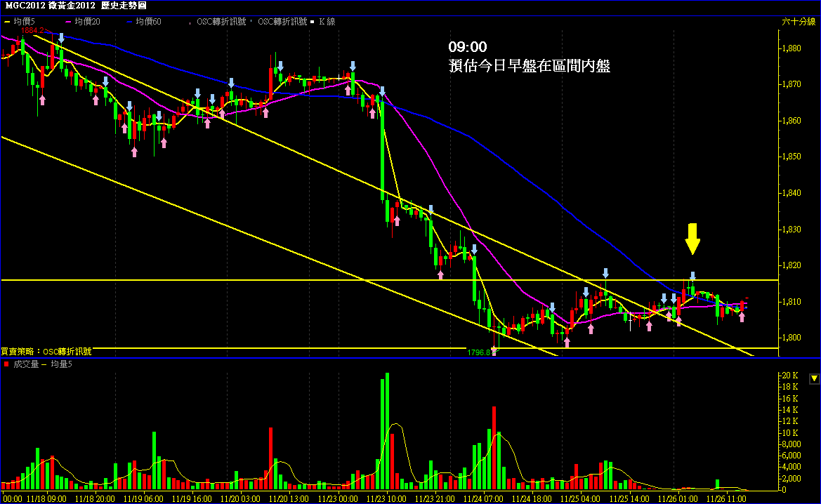Screen dimensions: 821x504
Task: Click the 11/18 20:00 time axis label
Action: coord(95,499)
